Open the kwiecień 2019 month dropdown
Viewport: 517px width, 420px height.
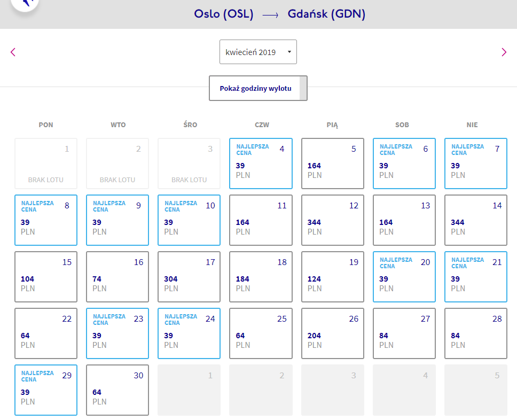[x=258, y=52]
